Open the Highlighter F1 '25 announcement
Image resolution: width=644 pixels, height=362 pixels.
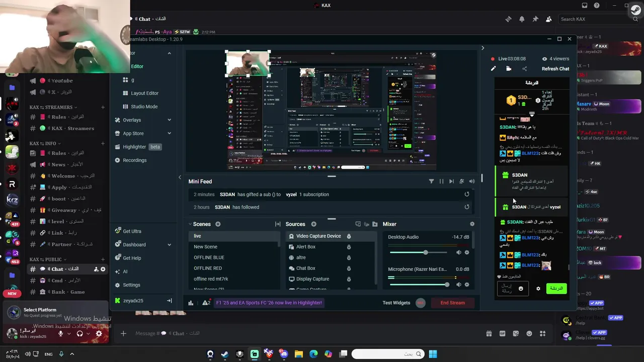pos(269,303)
